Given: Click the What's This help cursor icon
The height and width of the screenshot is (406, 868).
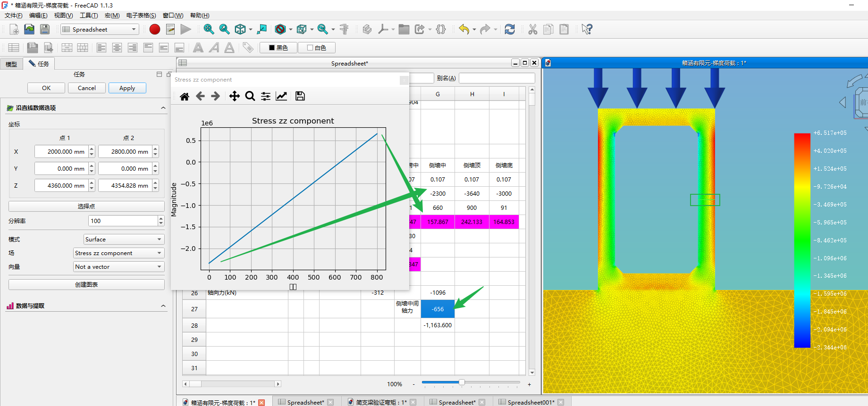Looking at the screenshot, I should (x=587, y=29).
